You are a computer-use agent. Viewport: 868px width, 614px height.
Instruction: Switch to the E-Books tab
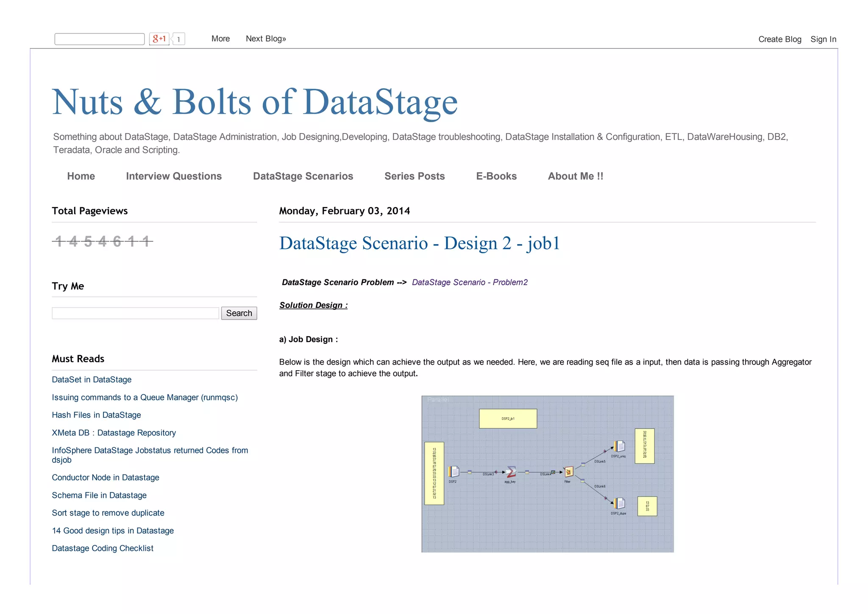496,176
